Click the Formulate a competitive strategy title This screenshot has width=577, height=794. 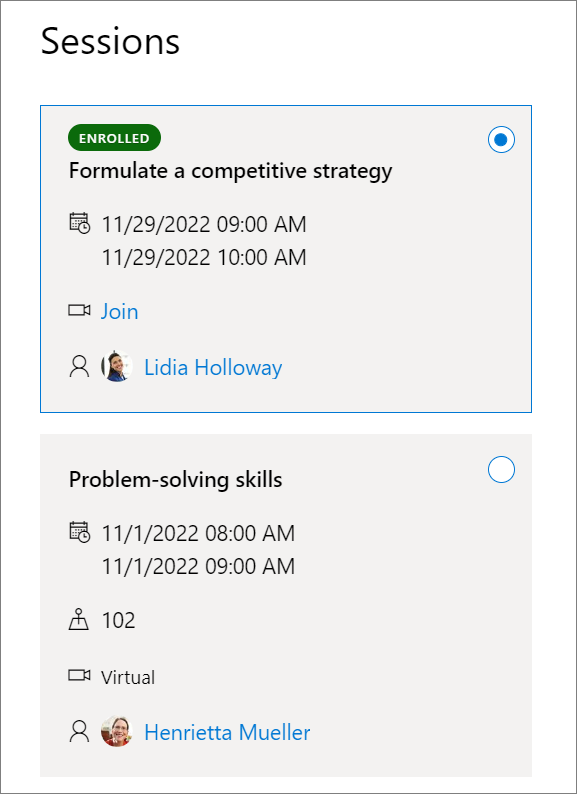(x=230, y=172)
